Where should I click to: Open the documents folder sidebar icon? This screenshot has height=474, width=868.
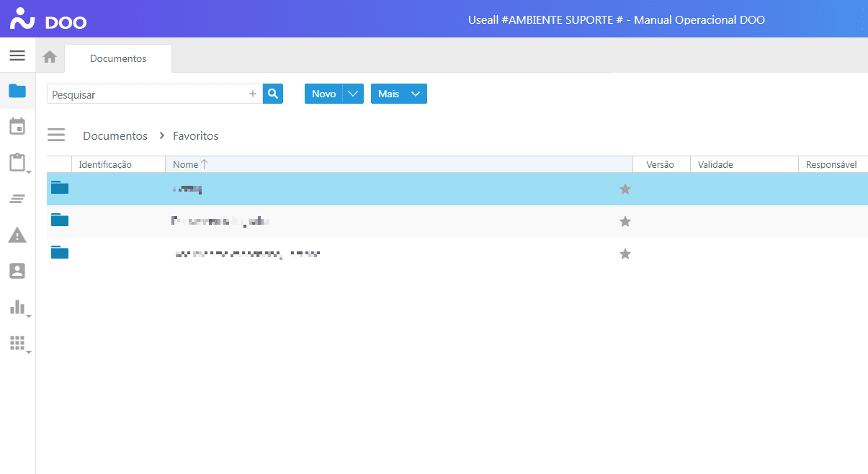pyautogui.click(x=17, y=91)
